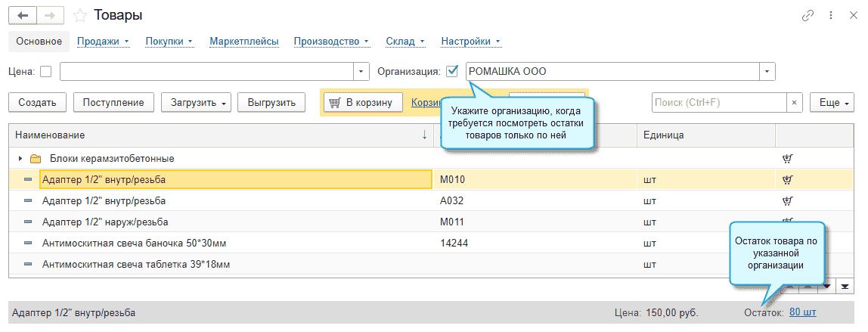
Task: Click the cart icon in the A032 row
Action: click(x=787, y=200)
